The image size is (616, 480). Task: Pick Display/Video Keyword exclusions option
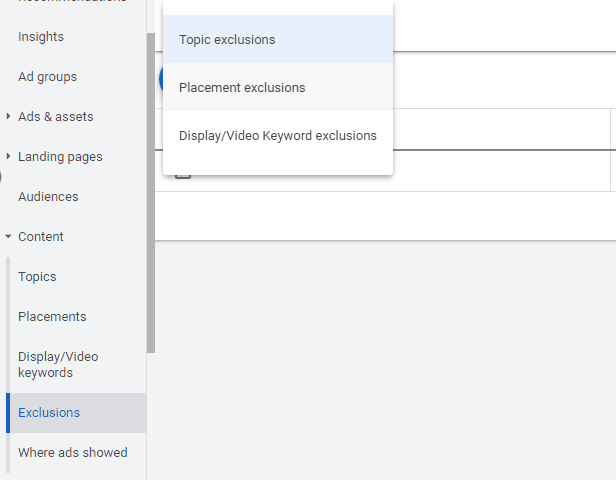point(278,135)
